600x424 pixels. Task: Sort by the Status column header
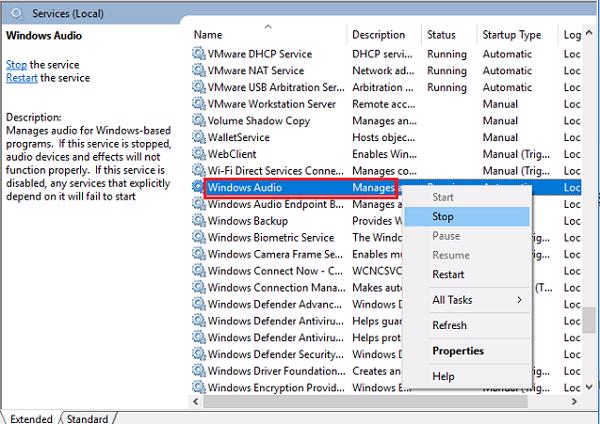point(449,34)
